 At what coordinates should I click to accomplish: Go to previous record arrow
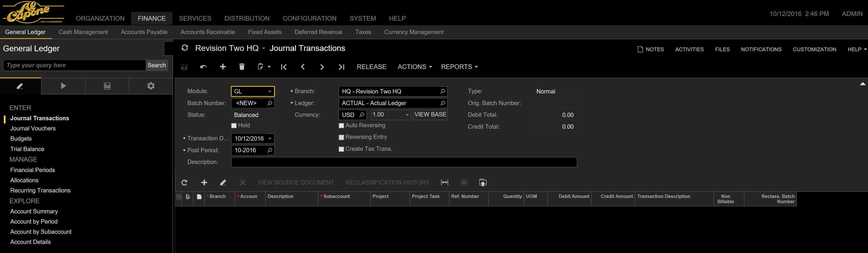tap(303, 67)
